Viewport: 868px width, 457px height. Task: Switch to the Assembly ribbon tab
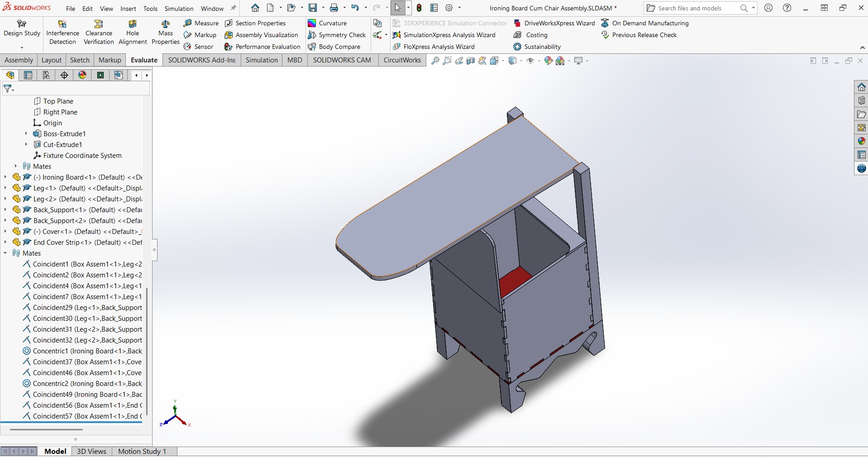point(19,60)
